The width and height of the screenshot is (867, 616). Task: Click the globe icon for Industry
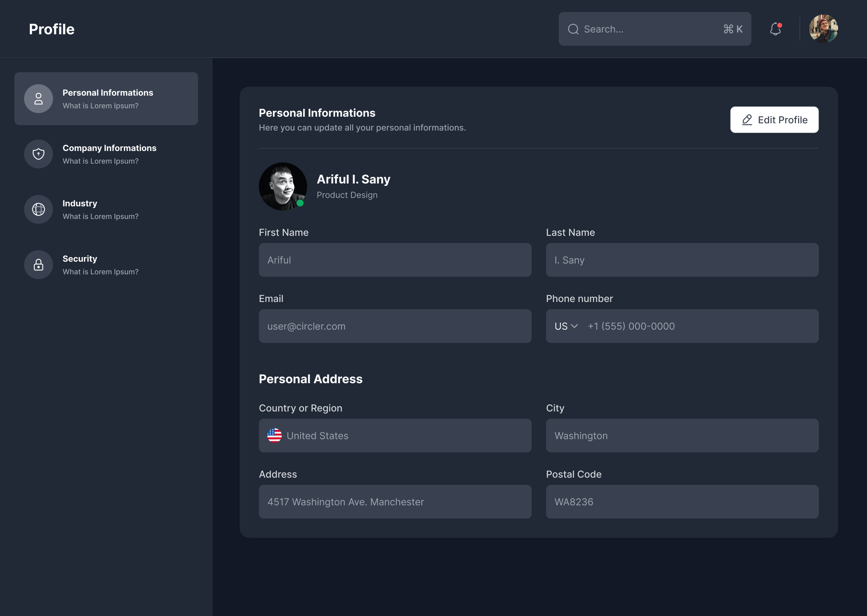(x=38, y=209)
